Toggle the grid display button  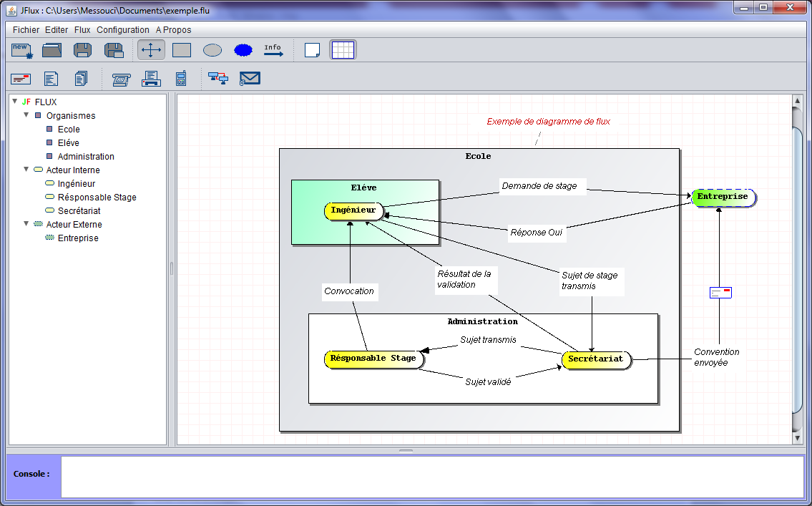[343, 50]
